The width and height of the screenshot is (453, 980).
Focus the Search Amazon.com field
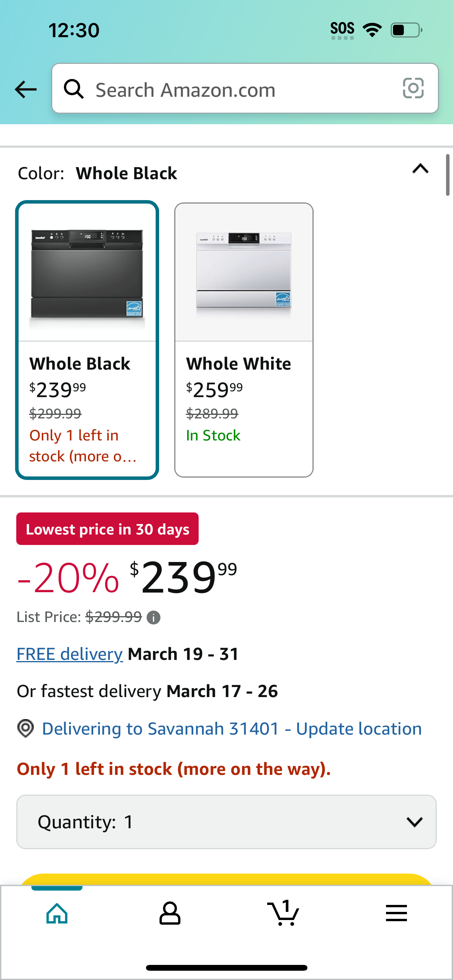click(x=245, y=88)
